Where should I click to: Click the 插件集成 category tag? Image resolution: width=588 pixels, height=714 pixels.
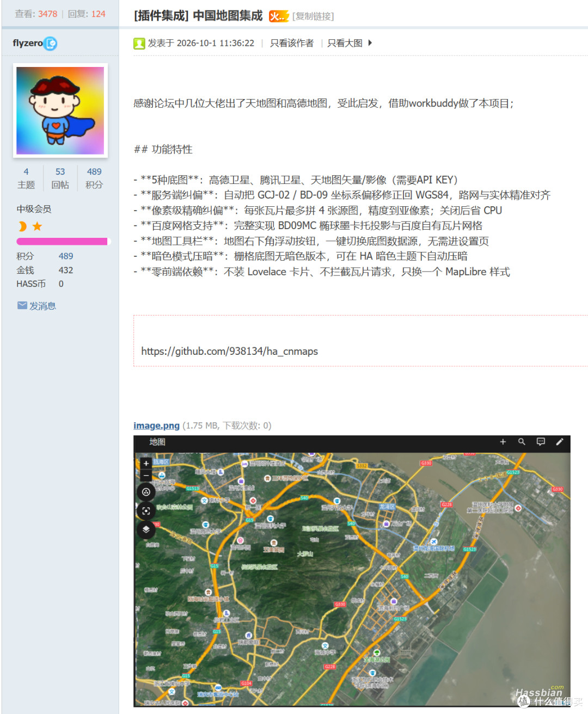161,16
